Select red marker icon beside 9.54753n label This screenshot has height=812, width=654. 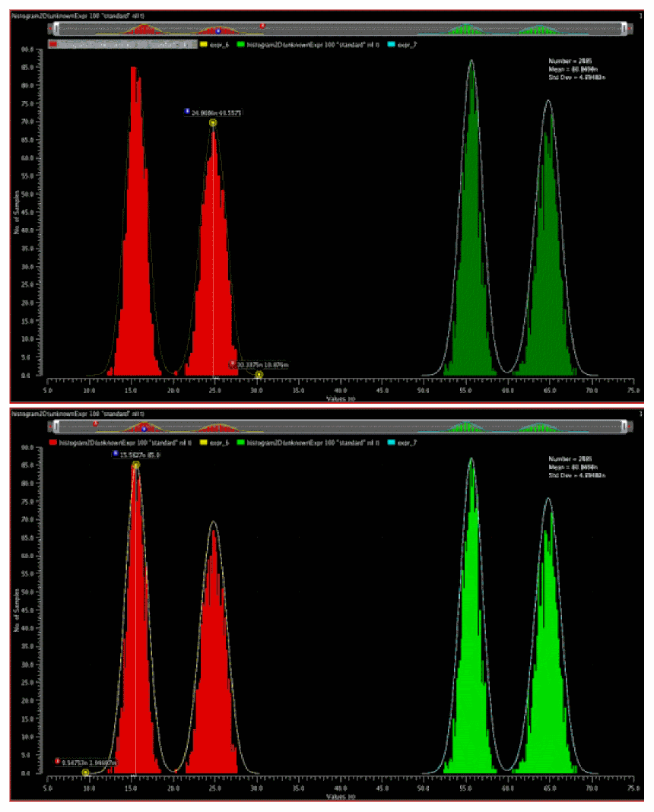[58, 761]
